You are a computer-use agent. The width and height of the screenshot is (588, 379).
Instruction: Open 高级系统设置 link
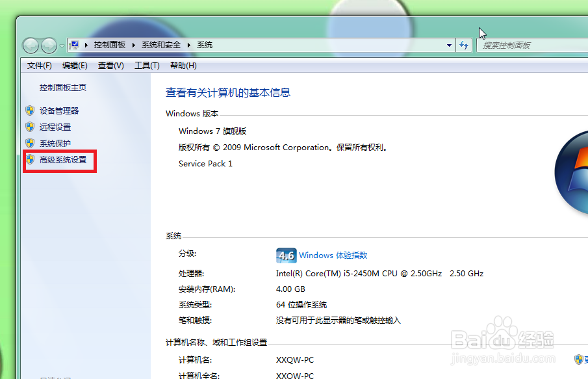pyautogui.click(x=63, y=160)
